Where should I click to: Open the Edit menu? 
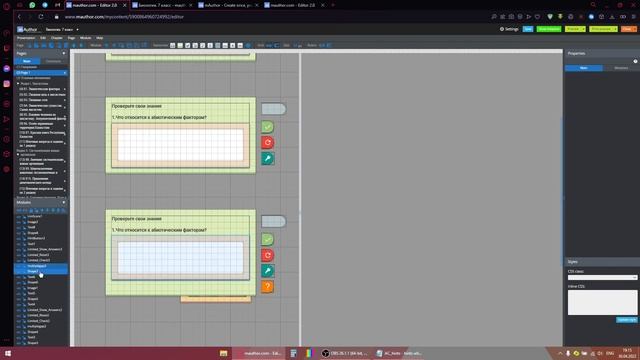[43, 38]
